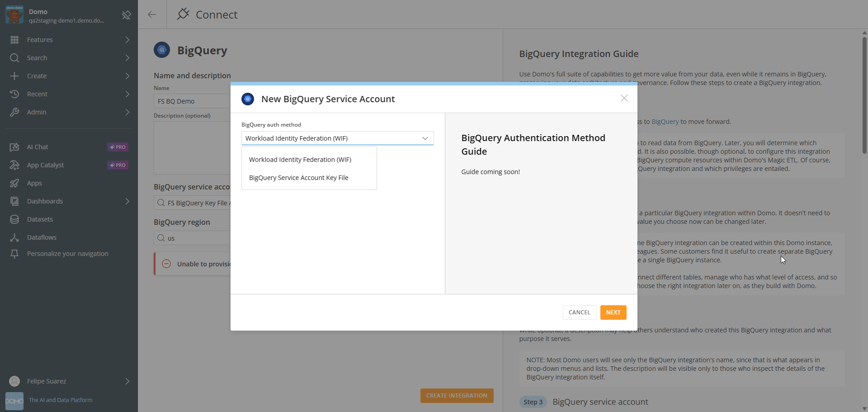Go back using the left arrow icon
Viewport: 868px width, 412px height.
click(152, 14)
